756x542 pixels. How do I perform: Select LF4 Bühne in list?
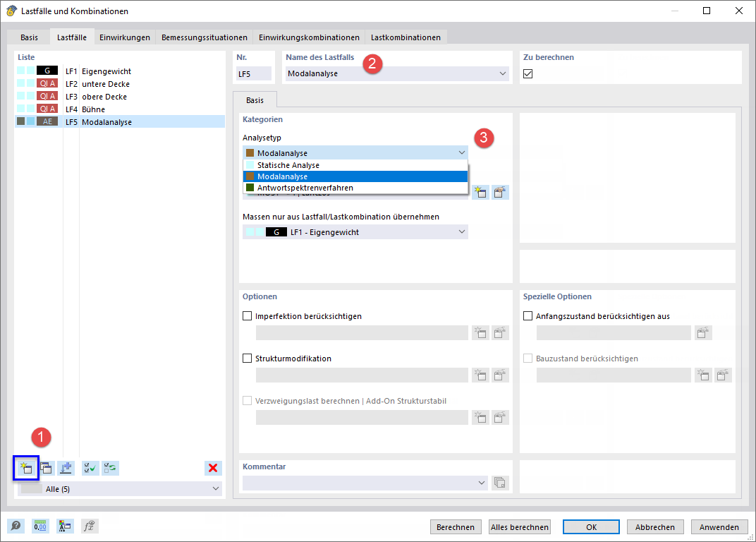(120, 109)
